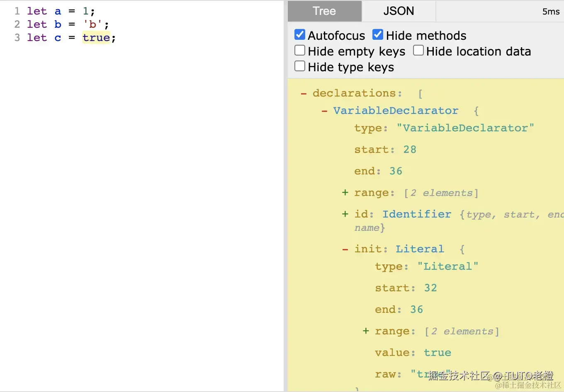Collapse the declarations array
The height and width of the screenshot is (392, 564).
[304, 94]
